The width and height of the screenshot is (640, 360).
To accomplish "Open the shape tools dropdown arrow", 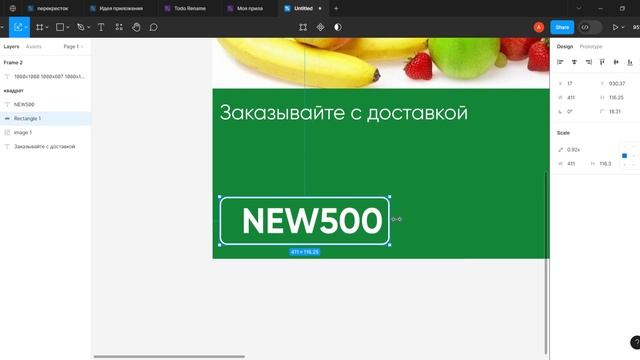I will 68,28.
